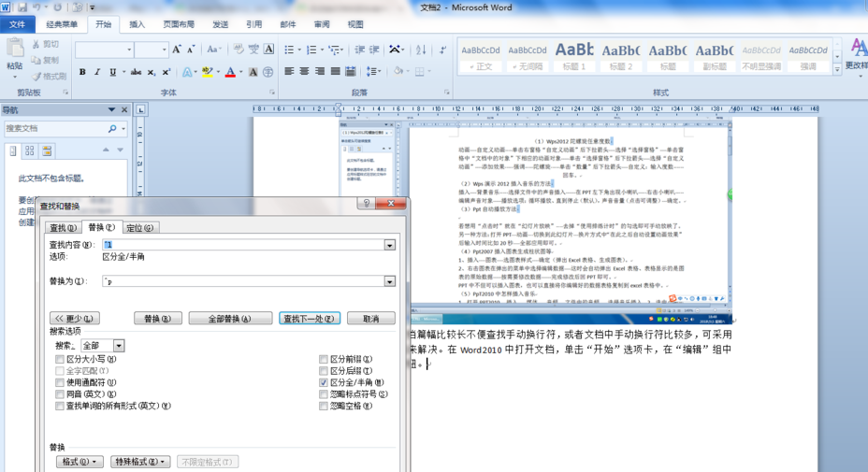Screen dimensions: 868x472
Task: Click the 查找下一处 Find Next button
Action: click(x=310, y=319)
